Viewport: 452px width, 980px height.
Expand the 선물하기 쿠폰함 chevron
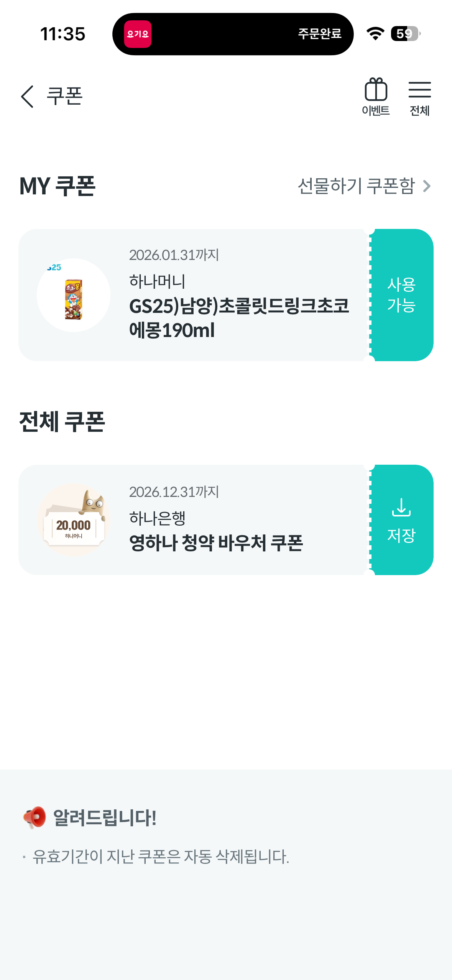click(x=427, y=186)
